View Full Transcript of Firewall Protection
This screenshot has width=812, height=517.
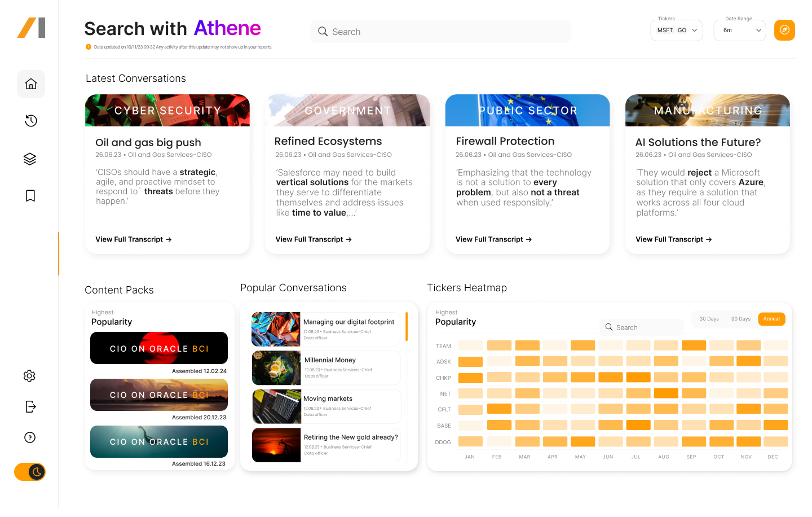[x=493, y=239]
